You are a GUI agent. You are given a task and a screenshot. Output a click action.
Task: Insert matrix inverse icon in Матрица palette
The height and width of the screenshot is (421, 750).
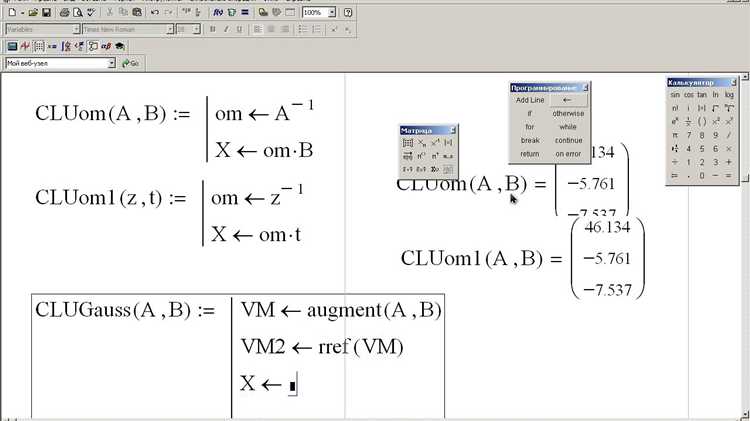tap(435, 143)
